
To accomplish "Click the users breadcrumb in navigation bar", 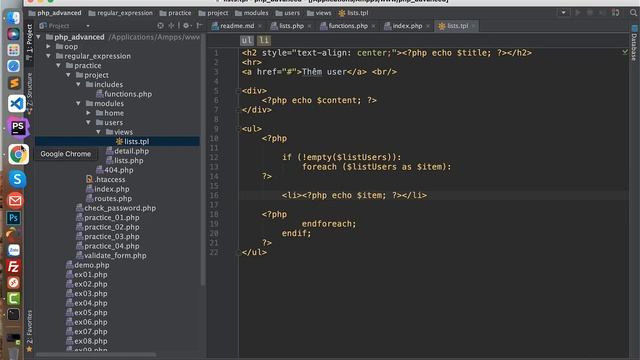I will point(288,13).
